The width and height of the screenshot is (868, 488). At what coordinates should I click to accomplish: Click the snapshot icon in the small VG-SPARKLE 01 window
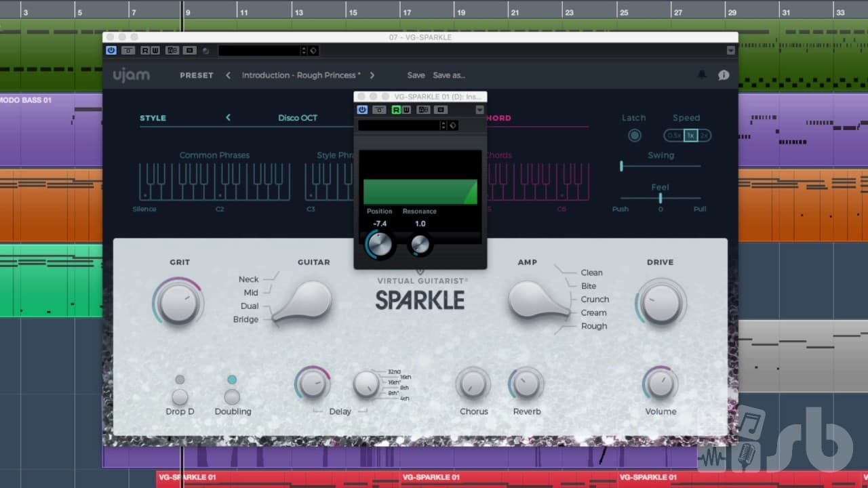[441, 110]
